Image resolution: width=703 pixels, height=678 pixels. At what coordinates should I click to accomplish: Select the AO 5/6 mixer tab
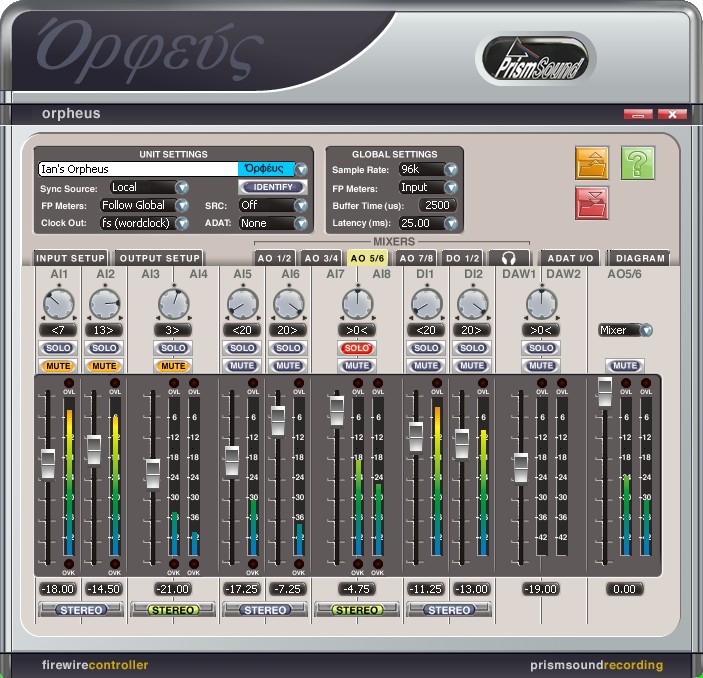click(367, 258)
